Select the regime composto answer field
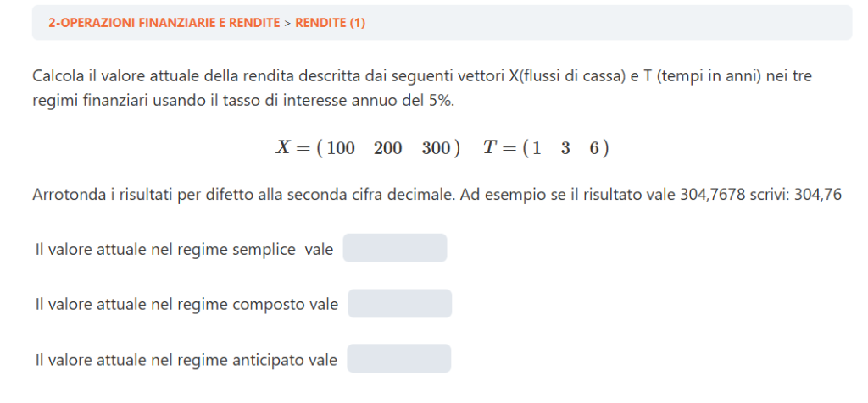868x403 pixels. click(399, 304)
